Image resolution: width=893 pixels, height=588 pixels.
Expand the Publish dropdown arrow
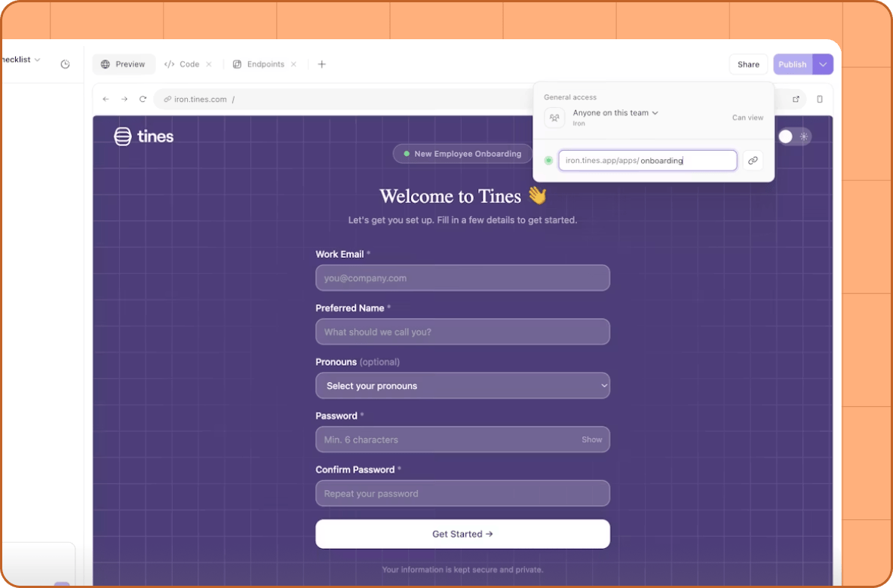point(823,64)
